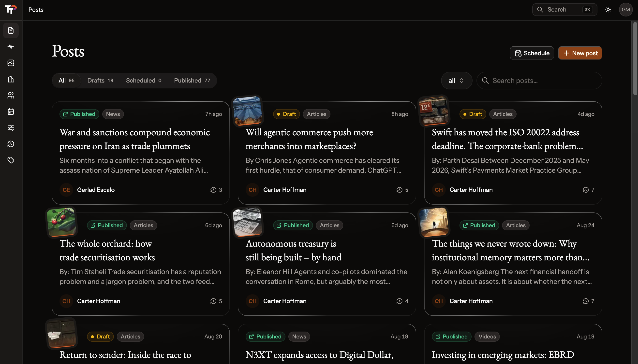Expand the 'all' category filter dropdown
This screenshot has height=364, width=638.
[456, 81]
